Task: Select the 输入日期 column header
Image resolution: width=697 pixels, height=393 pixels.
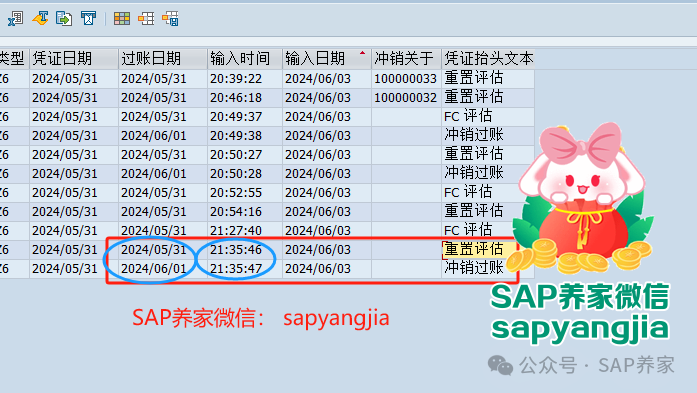Action: (x=327, y=58)
